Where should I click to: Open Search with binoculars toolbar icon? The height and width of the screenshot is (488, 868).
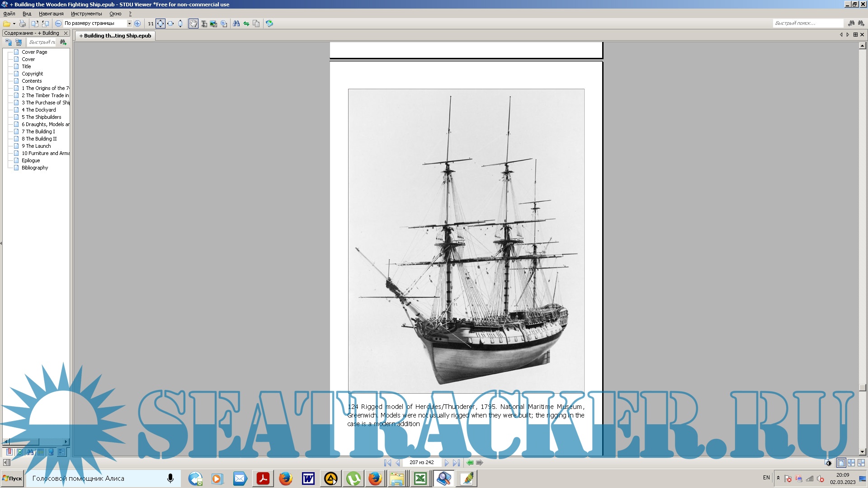(236, 23)
